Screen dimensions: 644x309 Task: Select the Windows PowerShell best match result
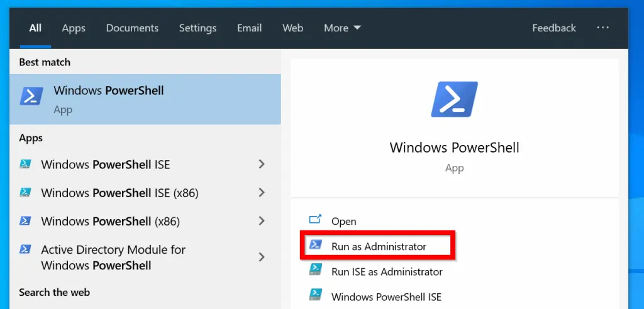(x=145, y=99)
